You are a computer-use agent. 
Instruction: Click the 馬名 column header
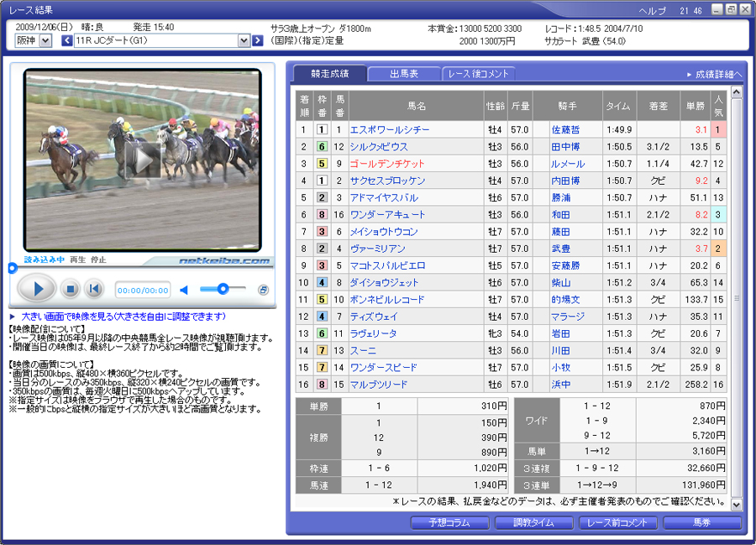[x=417, y=106]
